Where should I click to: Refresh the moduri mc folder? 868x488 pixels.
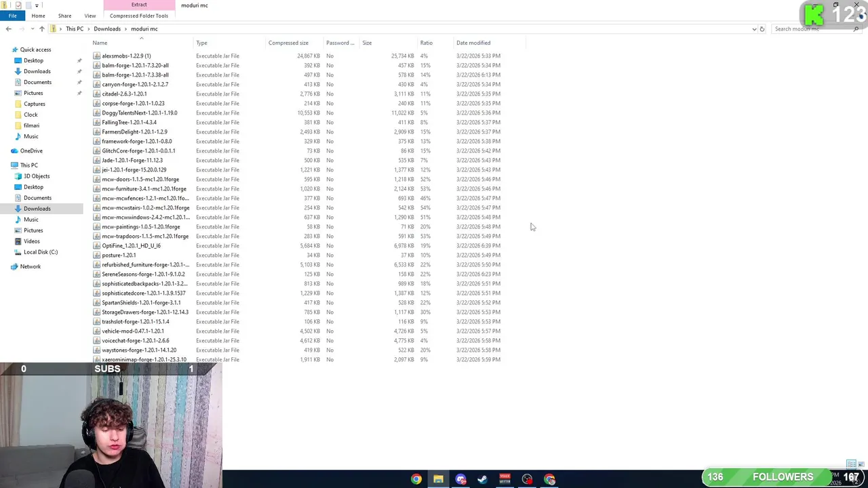click(x=762, y=29)
